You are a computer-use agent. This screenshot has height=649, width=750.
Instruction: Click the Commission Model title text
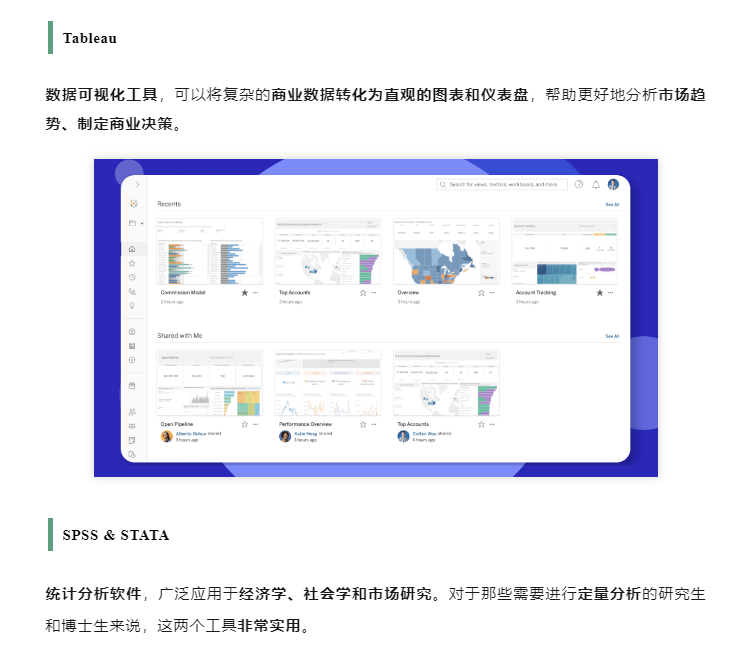tap(183, 293)
